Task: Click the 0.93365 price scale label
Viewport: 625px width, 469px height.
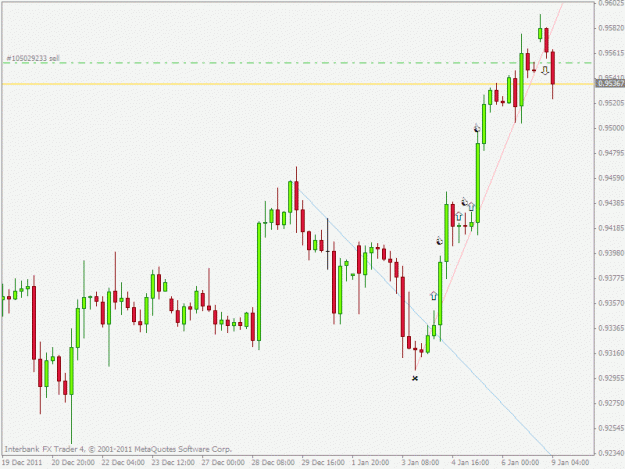Action: (x=611, y=328)
